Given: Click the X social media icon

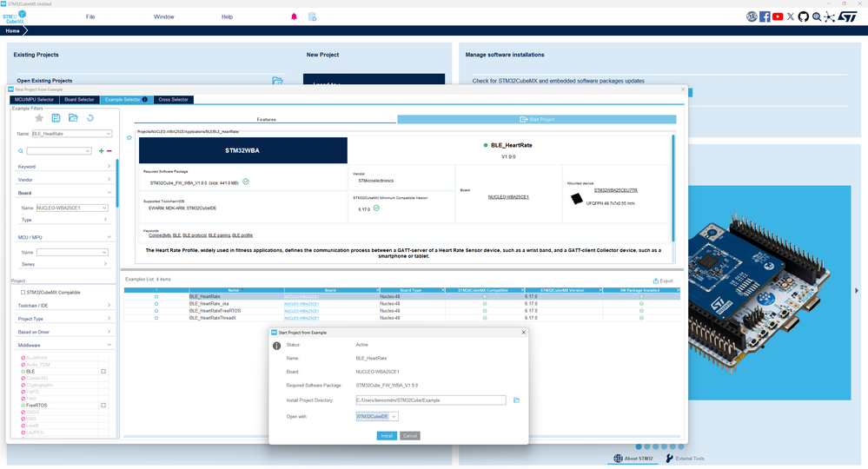Looking at the screenshot, I should click(x=791, y=17).
